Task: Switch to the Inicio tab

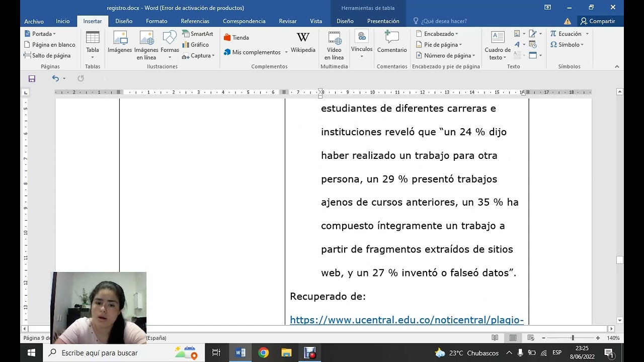Action: pos(63,21)
